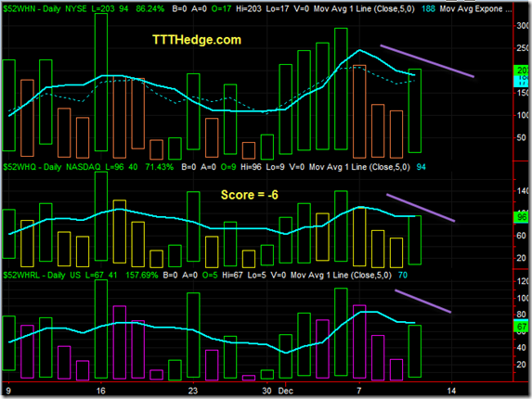Click the $52WHRL Daily US symbol label
Image resolution: width=532 pixels, height=399 pixels.
pyautogui.click(x=42, y=275)
